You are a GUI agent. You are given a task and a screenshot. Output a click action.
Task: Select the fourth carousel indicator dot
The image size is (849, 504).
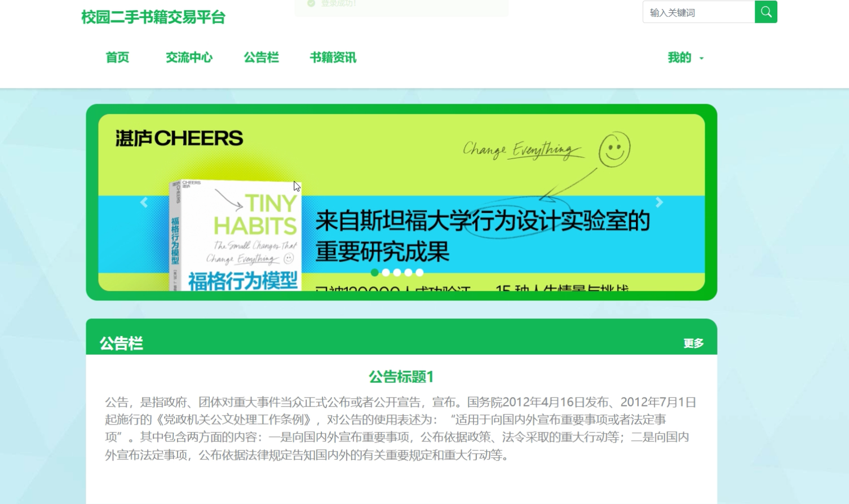pos(408,272)
